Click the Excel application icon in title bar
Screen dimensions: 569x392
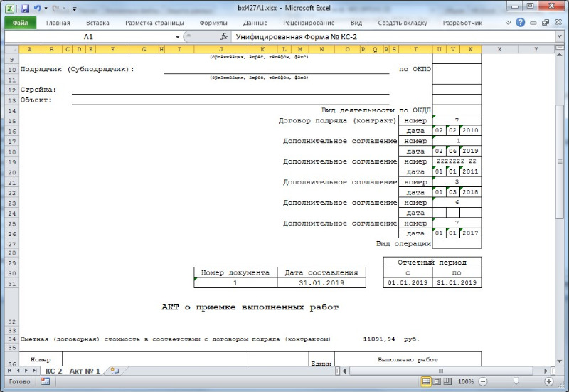point(10,9)
